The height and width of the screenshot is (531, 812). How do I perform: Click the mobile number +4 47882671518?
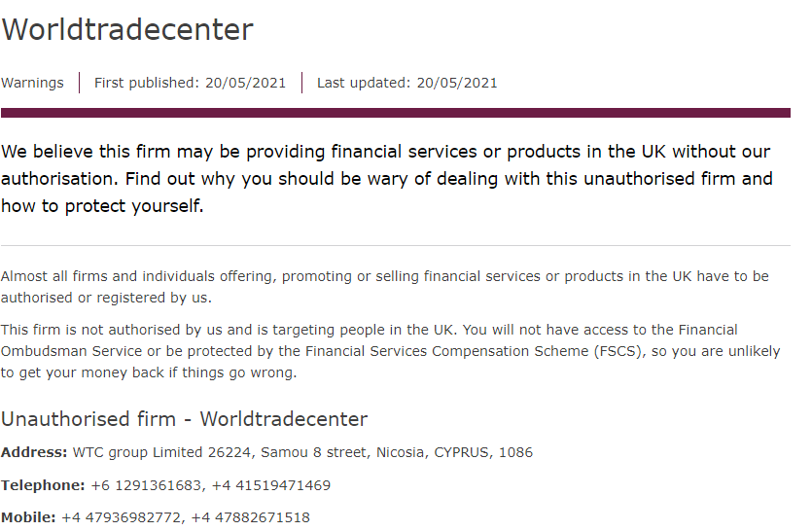251,517
